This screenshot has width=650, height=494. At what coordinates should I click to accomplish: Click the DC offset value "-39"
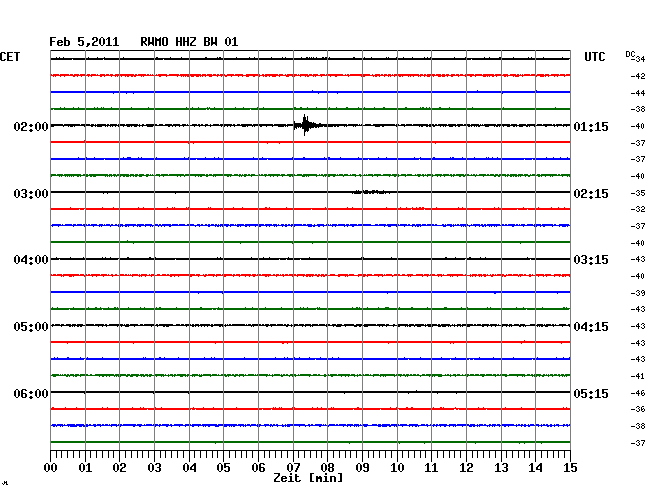tap(638, 293)
